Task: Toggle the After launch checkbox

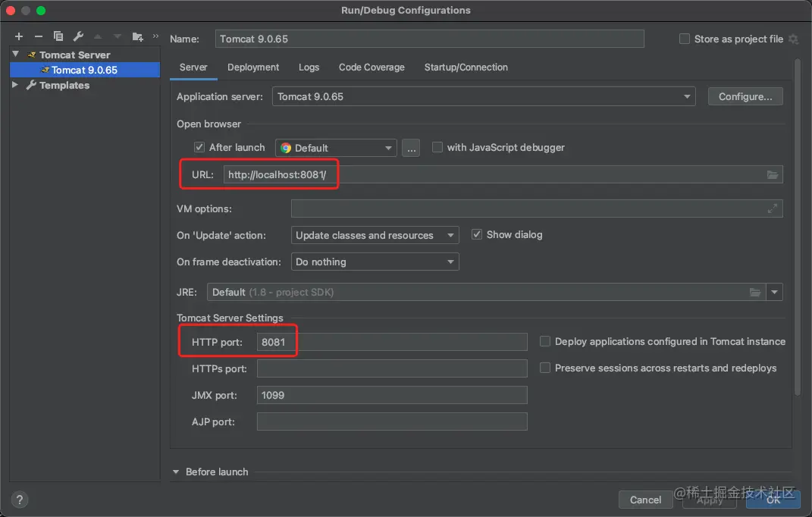Action: click(199, 147)
